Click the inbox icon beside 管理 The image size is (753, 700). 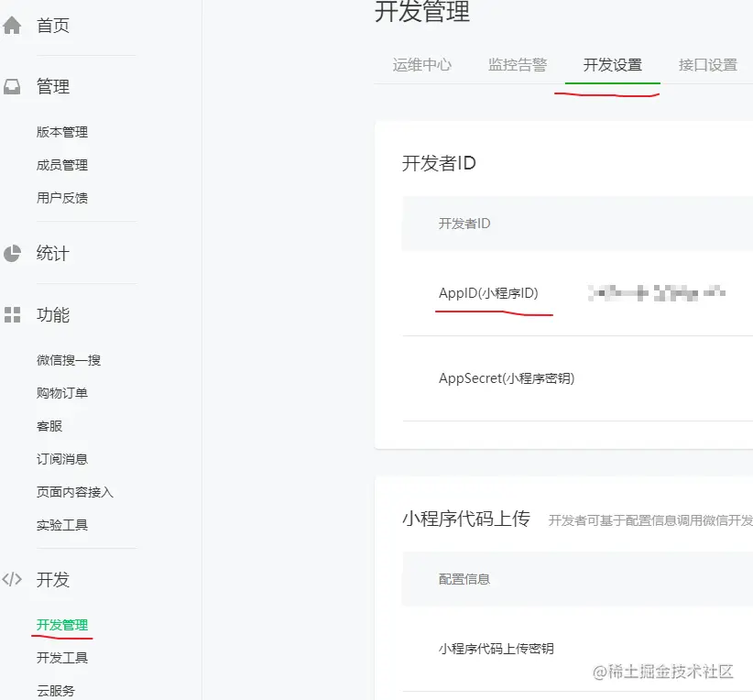[12, 87]
